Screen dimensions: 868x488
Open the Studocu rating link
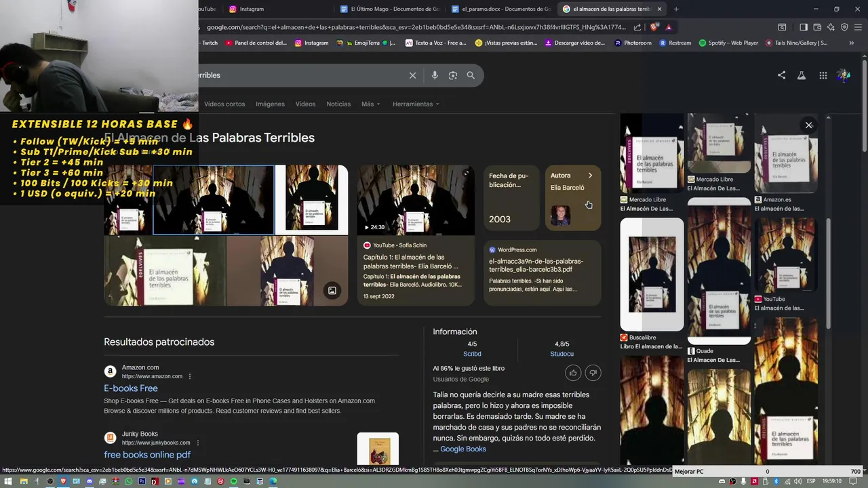click(x=561, y=354)
